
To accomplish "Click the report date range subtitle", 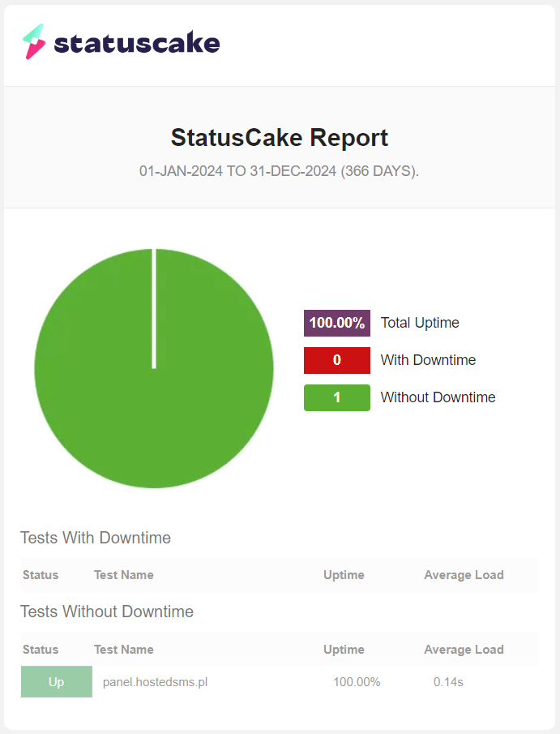I will tap(280, 172).
